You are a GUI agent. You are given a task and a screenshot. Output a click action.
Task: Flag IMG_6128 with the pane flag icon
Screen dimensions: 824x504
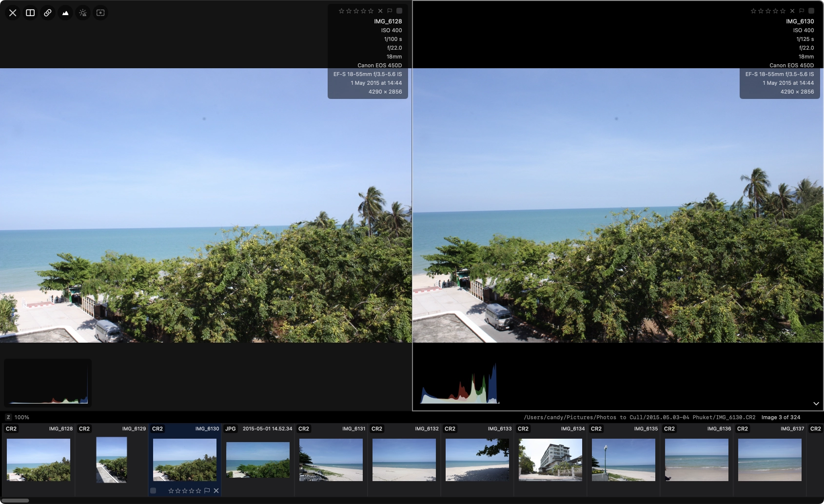point(390,11)
